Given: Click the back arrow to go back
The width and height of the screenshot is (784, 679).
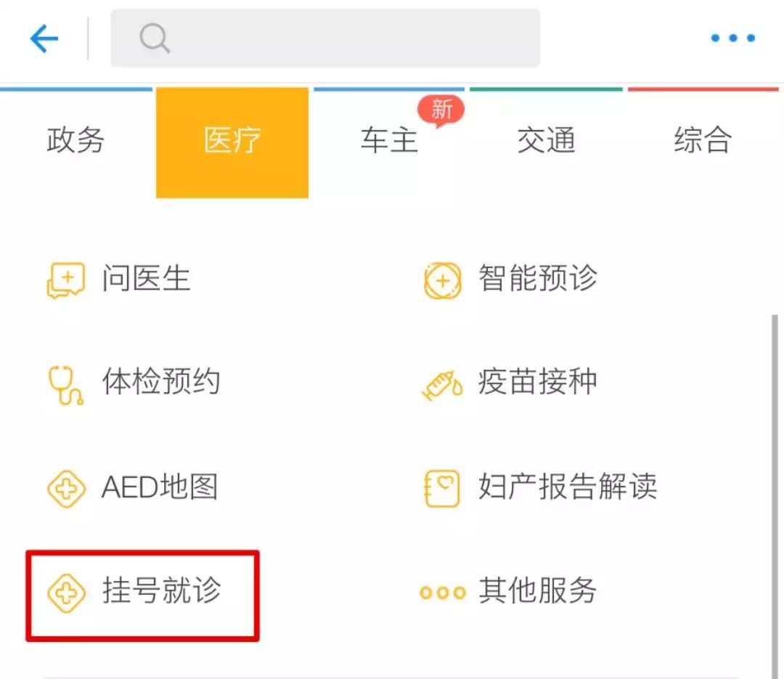Looking at the screenshot, I should [x=44, y=38].
